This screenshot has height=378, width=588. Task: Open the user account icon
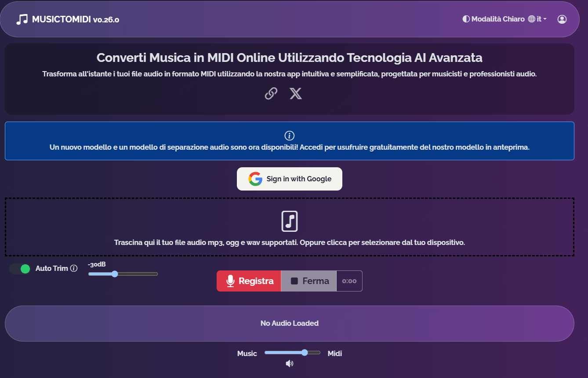coord(562,19)
